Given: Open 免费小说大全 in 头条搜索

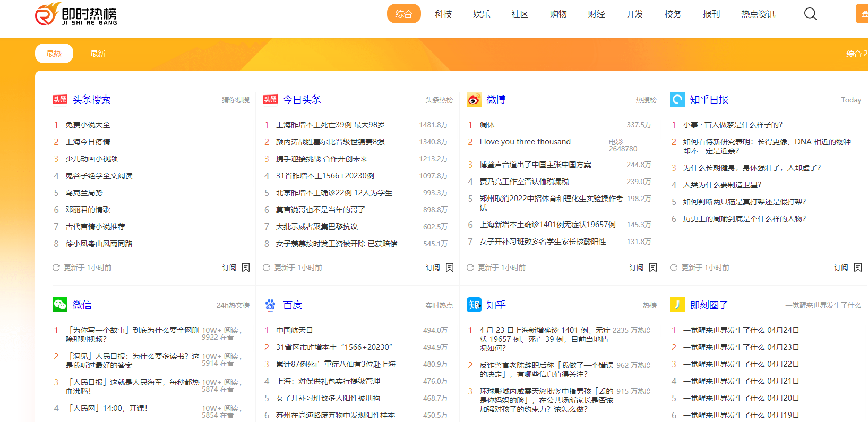Looking at the screenshot, I should click(88, 125).
